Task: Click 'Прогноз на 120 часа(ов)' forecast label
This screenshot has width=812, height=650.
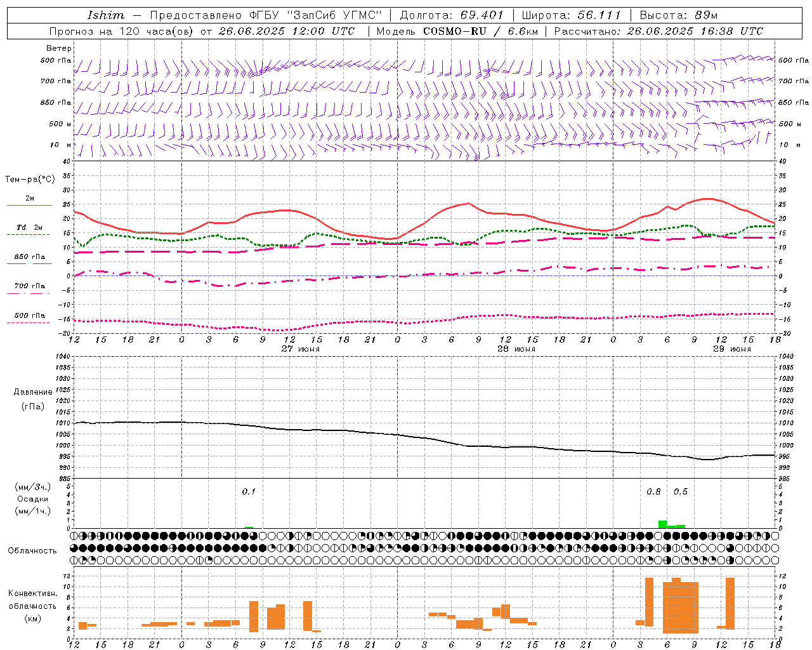Action: point(122,31)
